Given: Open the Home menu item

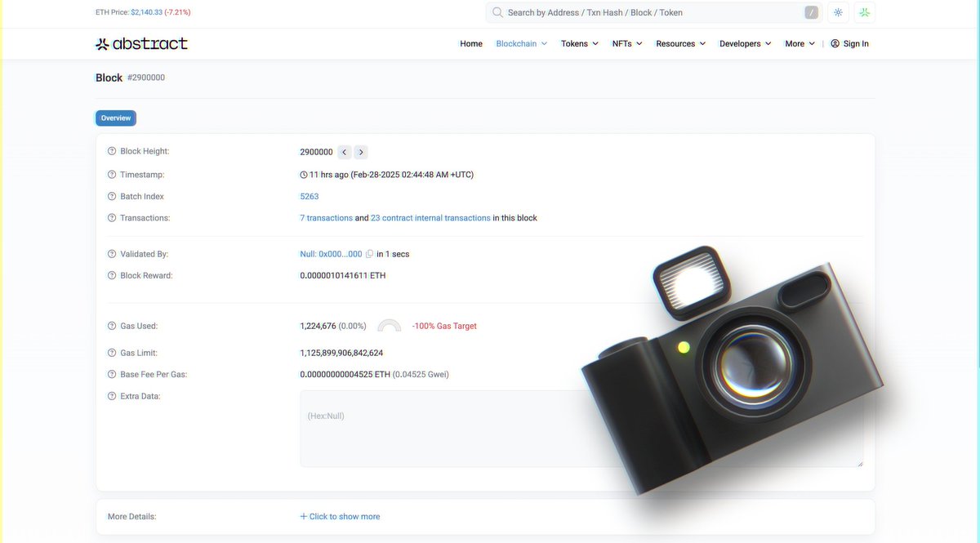Looking at the screenshot, I should click(x=471, y=43).
